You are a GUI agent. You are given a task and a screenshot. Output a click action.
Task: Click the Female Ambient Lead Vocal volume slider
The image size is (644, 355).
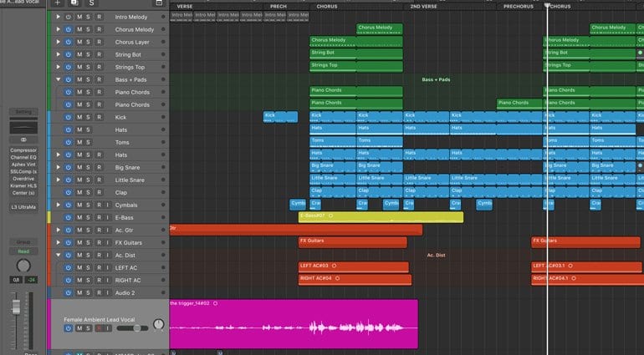(132, 328)
